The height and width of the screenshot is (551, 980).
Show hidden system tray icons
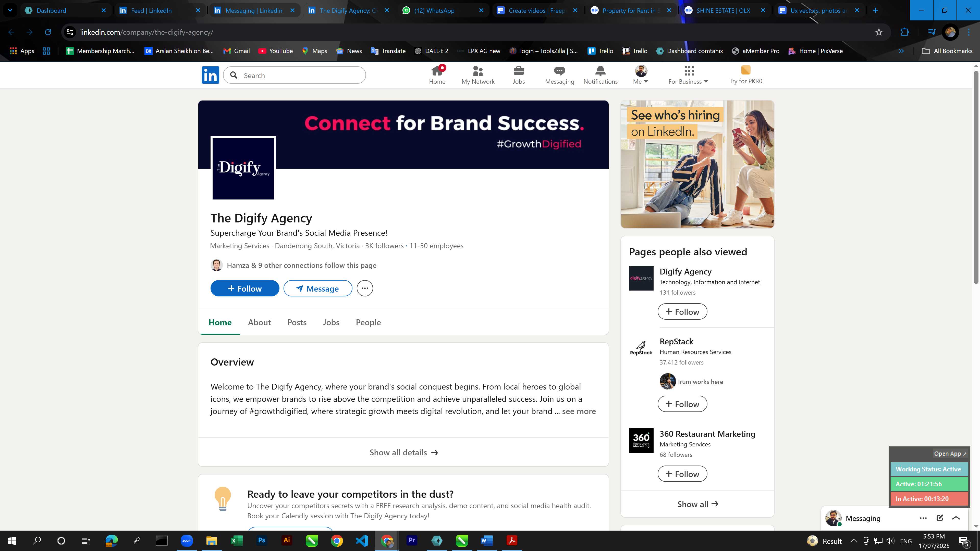[x=854, y=541]
